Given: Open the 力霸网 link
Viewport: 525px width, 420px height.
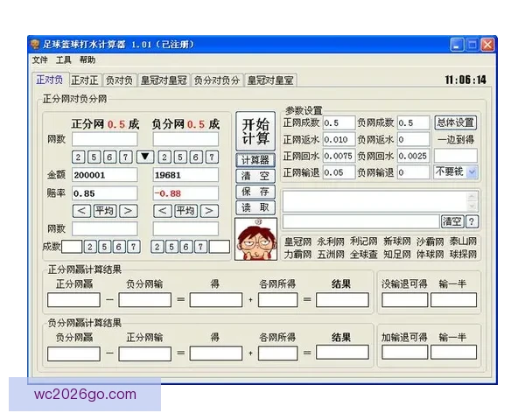Looking at the screenshot, I should [297, 255].
